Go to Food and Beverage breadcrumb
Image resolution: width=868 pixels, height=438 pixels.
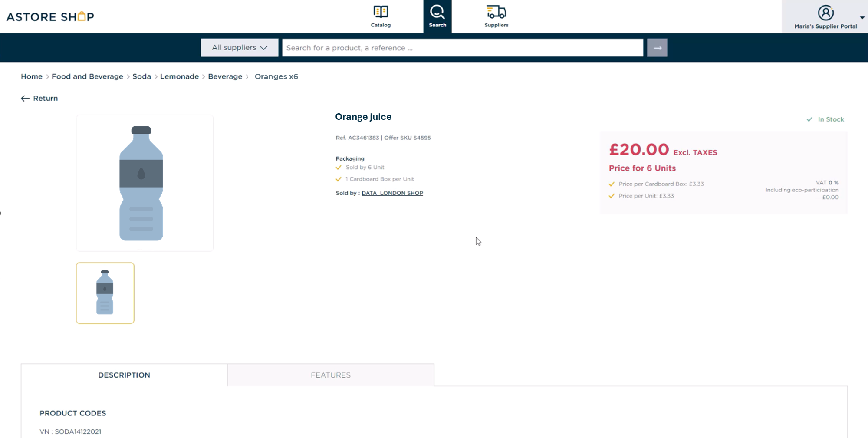pos(87,76)
